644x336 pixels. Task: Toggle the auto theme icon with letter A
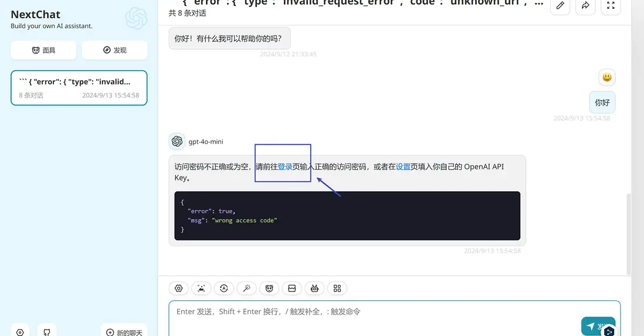[224, 289]
